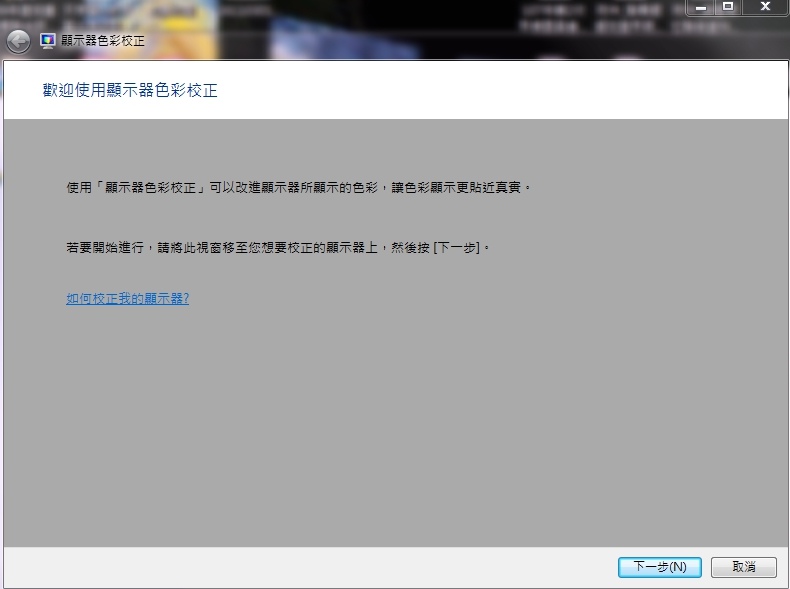Minimize the calibration window

coord(701,7)
